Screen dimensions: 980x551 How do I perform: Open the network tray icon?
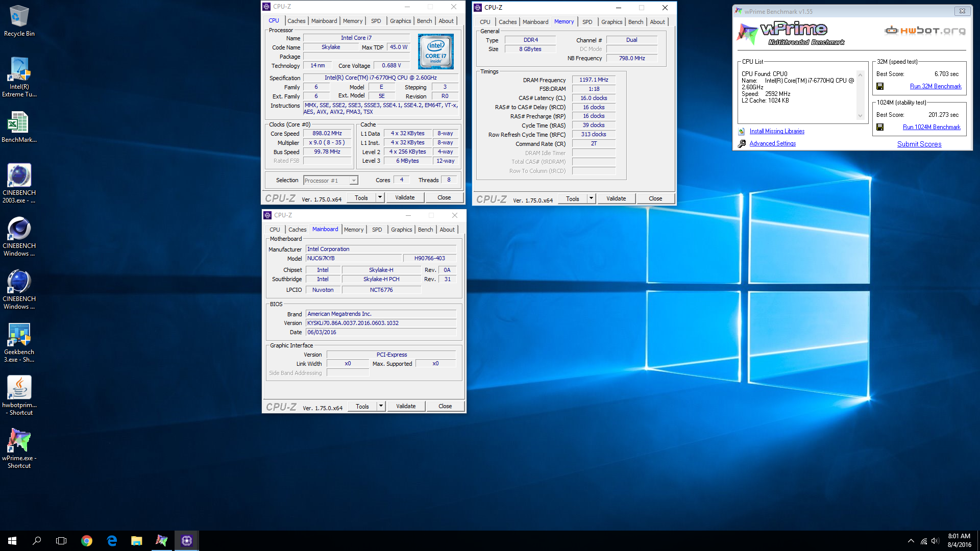[x=923, y=541]
